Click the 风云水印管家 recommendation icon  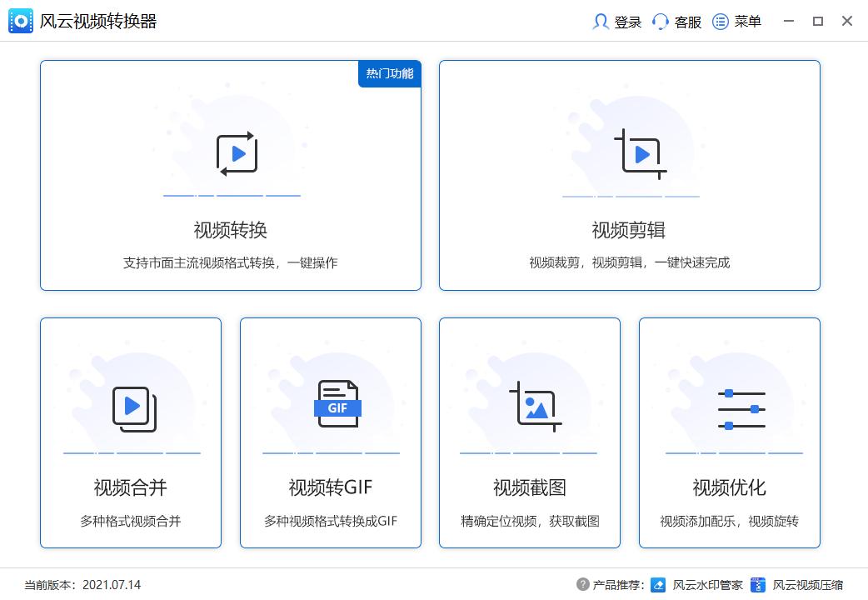point(657,585)
